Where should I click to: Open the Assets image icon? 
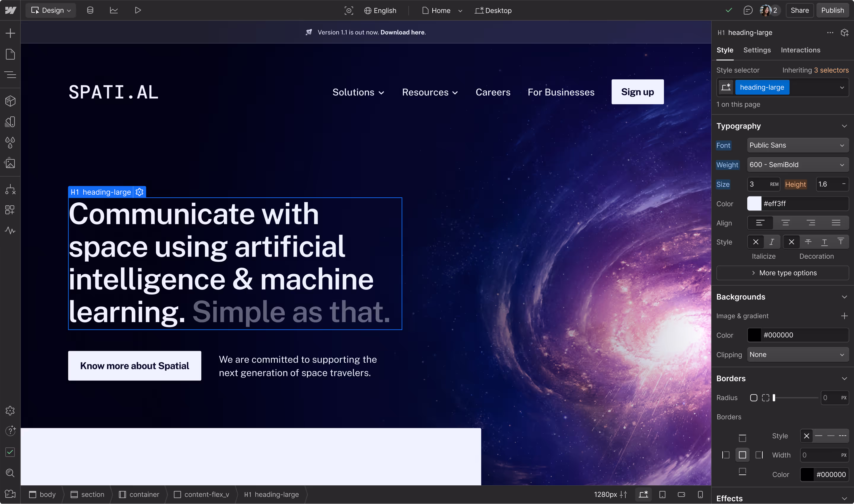(x=10, y=163)
